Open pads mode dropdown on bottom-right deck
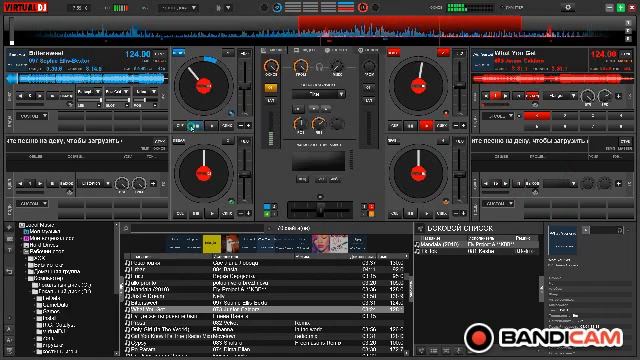640x360 pixels. [498, 203]
